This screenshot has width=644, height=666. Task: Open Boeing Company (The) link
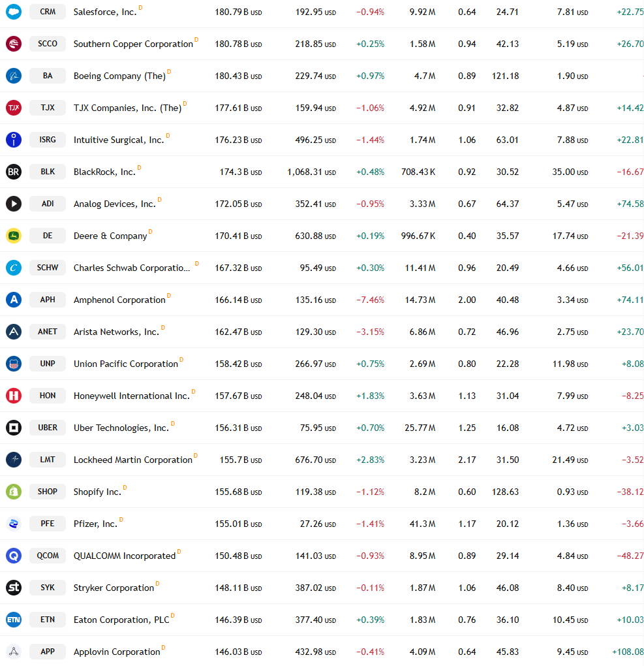[119, 76]
